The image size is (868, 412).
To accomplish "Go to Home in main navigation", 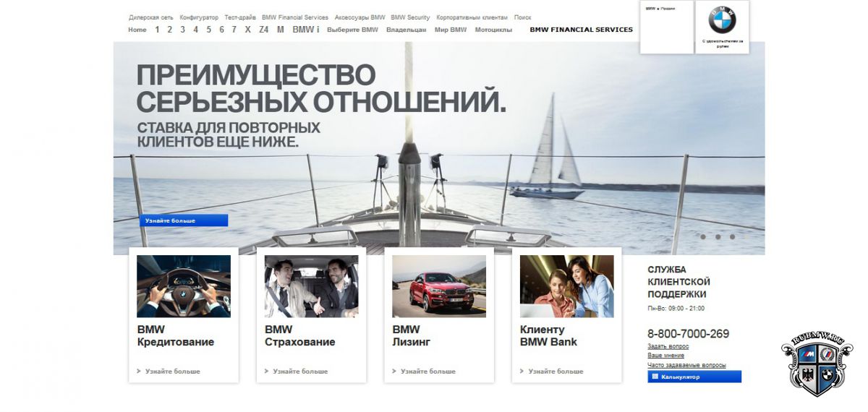I will tap(137, 30).
